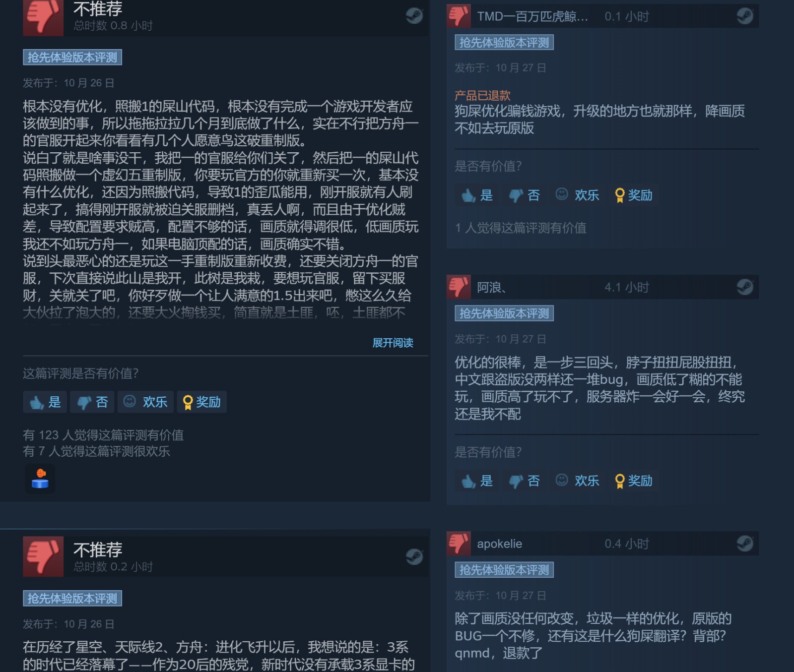Mark 阿浪's review as 欢乐
This screenshot has height=672, width=794.
577,481
